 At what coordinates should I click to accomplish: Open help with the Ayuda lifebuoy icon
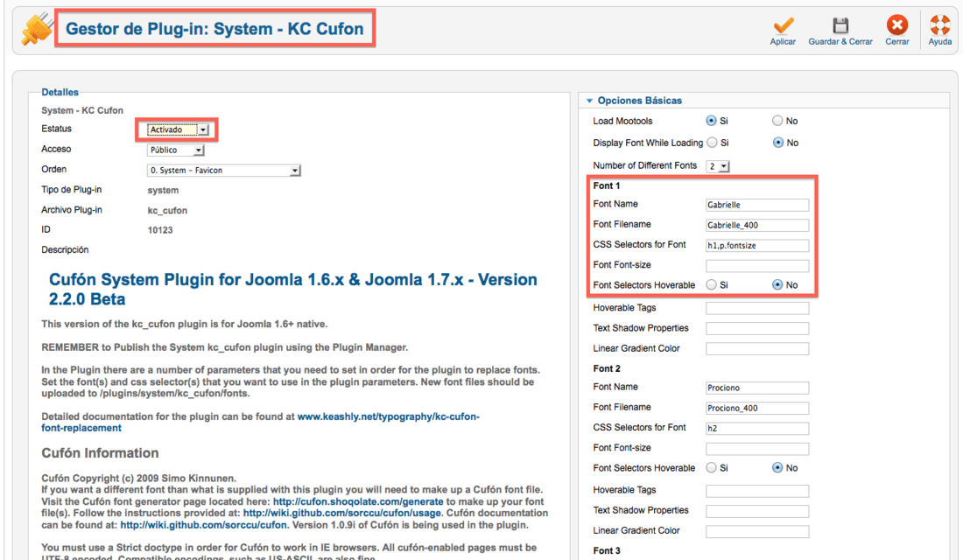pos(939,25)
